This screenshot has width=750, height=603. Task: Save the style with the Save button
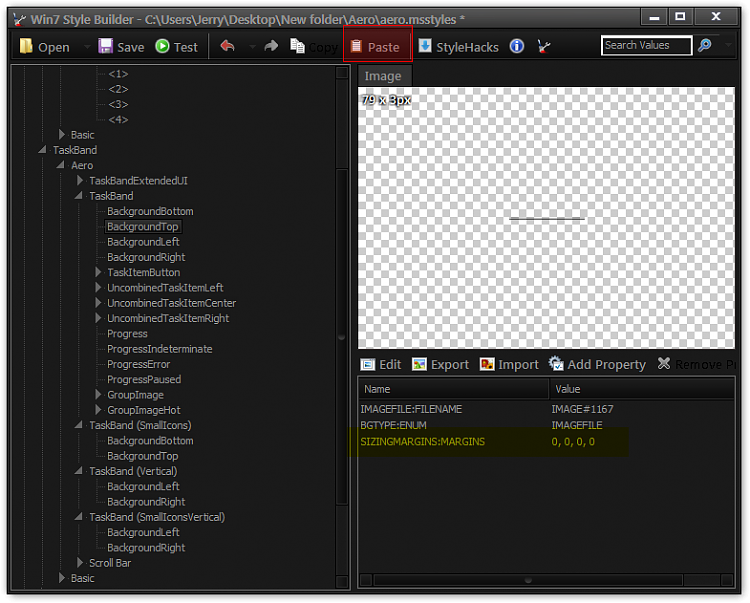(121, 47)
